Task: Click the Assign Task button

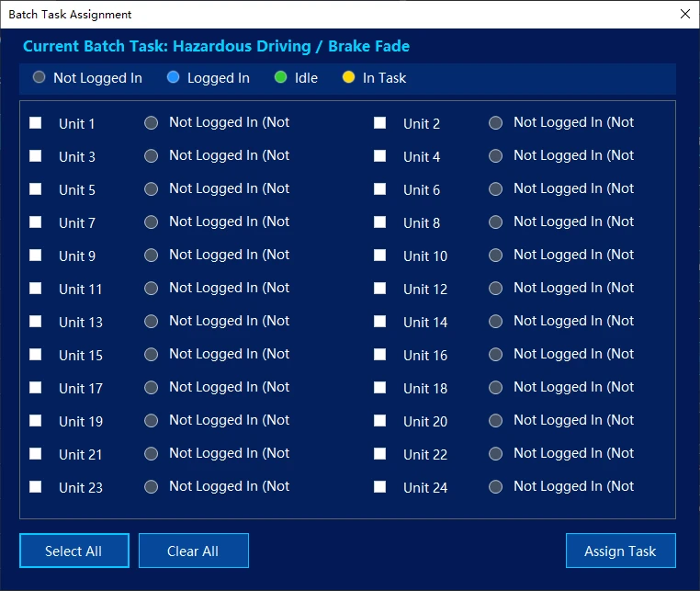Action: click(620, 551)
